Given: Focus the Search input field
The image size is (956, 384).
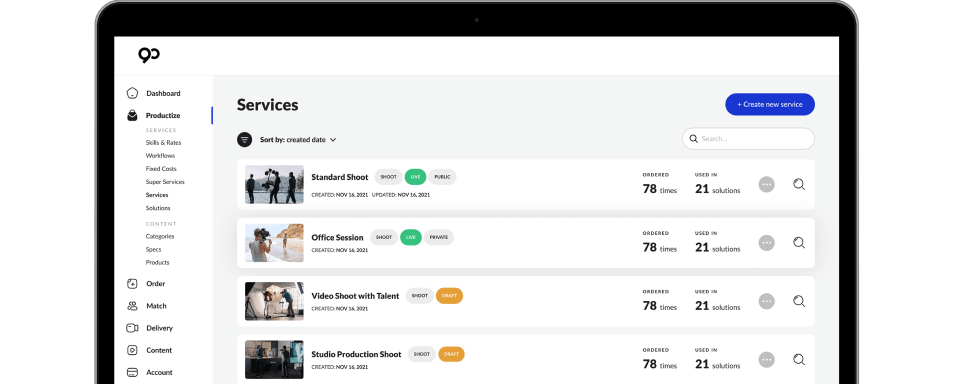Looking at the screenshot, I should click(748, 138).
